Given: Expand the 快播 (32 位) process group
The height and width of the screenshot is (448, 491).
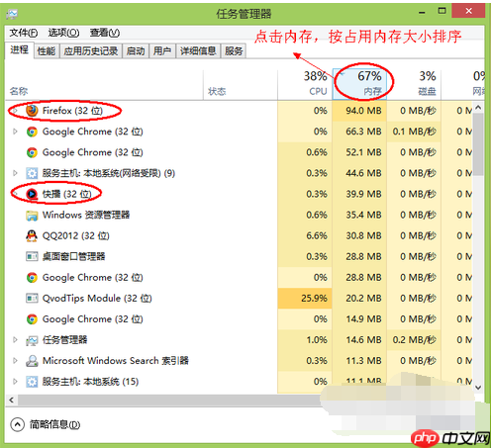Looking at the screenshot, I should [x=15, y=194].
